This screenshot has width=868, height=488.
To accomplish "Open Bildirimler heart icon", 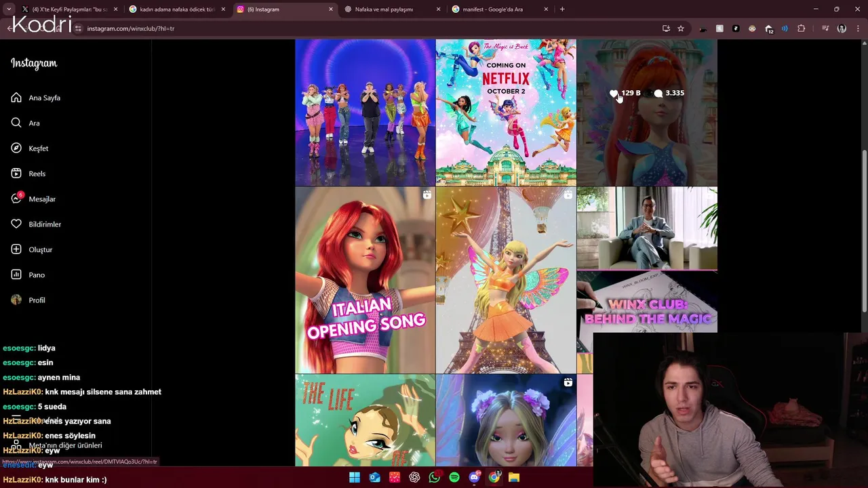I will [16, 224].
